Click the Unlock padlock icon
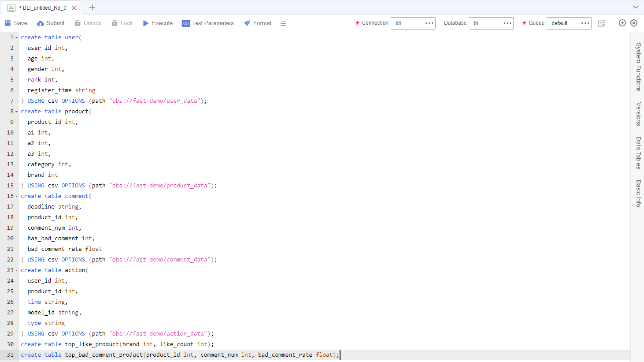Image resolution: width=644 pixels, height=362 pixels. [78, 23]
